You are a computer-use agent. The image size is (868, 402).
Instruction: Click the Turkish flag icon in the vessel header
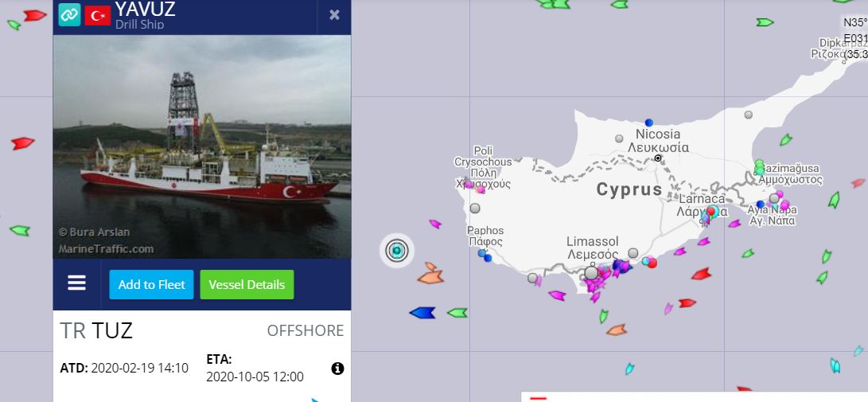97,15
